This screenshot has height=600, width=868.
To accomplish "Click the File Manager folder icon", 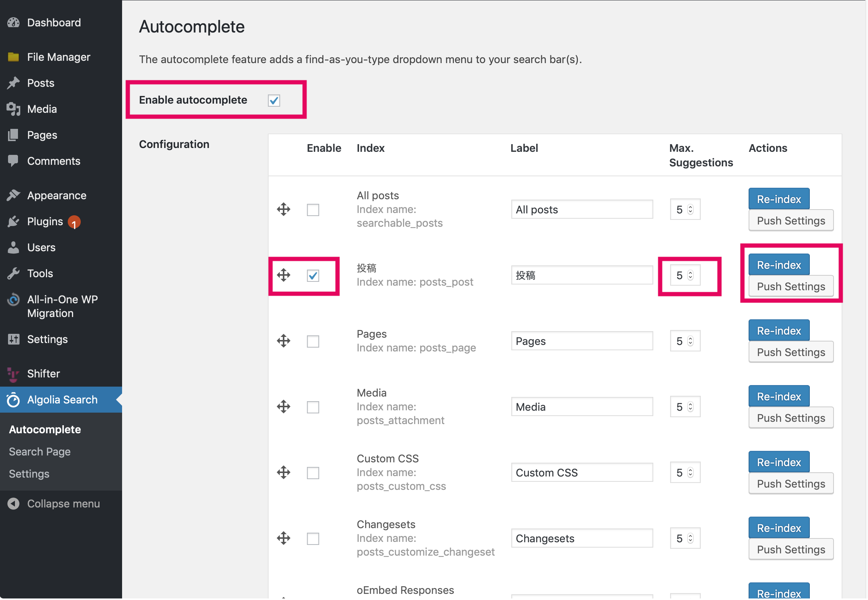I will (x=13, y=57).
